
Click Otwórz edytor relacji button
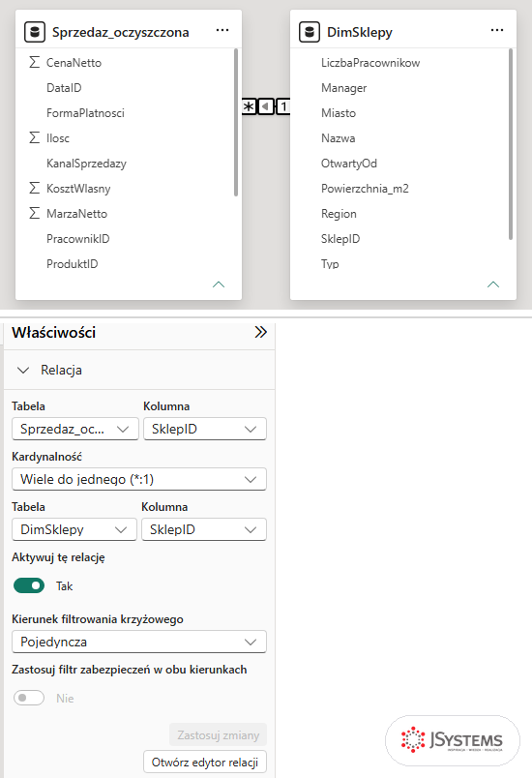point(205,763)
